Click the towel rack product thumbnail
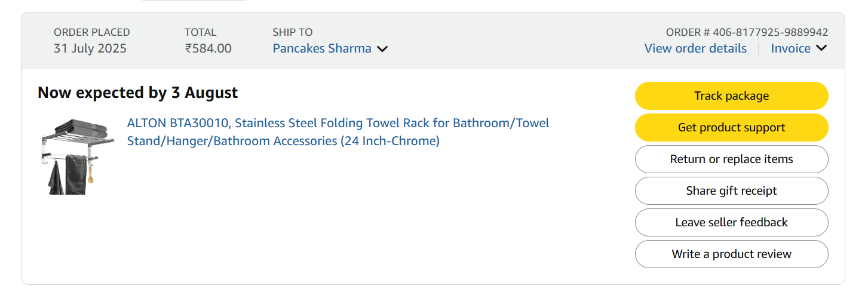Screen dimensions: 868x292 pyautogui.click(x=76, y=156)
